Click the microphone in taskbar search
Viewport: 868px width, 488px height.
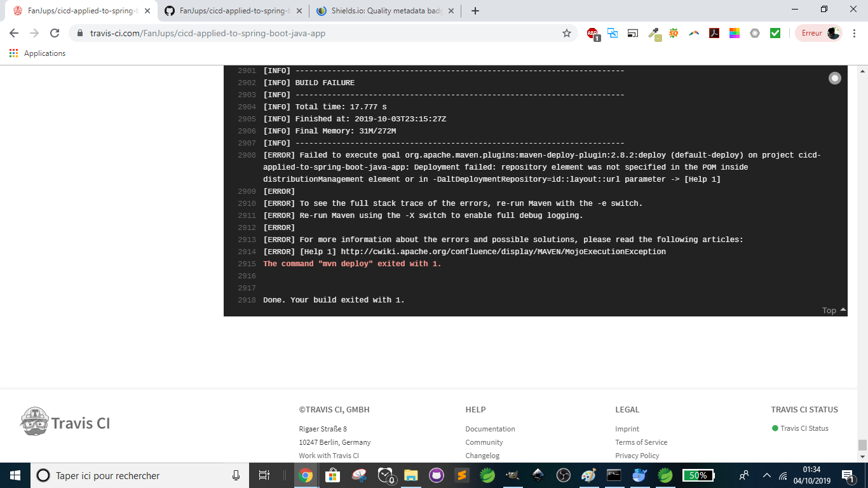(x=236, y=475)
